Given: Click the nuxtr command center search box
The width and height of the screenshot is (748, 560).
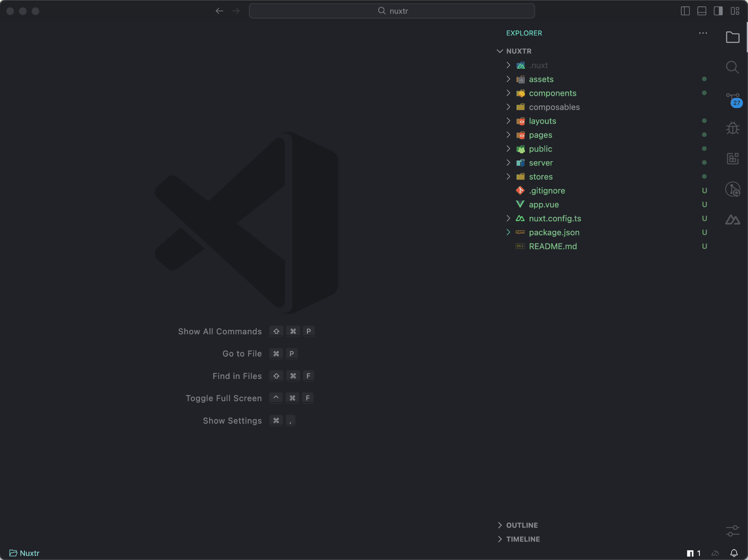Looking at the screenshot, I should [392, 11].
